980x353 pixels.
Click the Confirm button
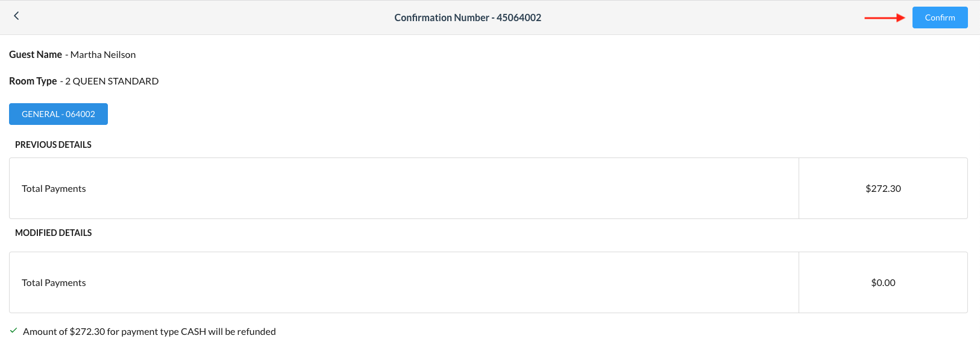click(x=939, y=17)
